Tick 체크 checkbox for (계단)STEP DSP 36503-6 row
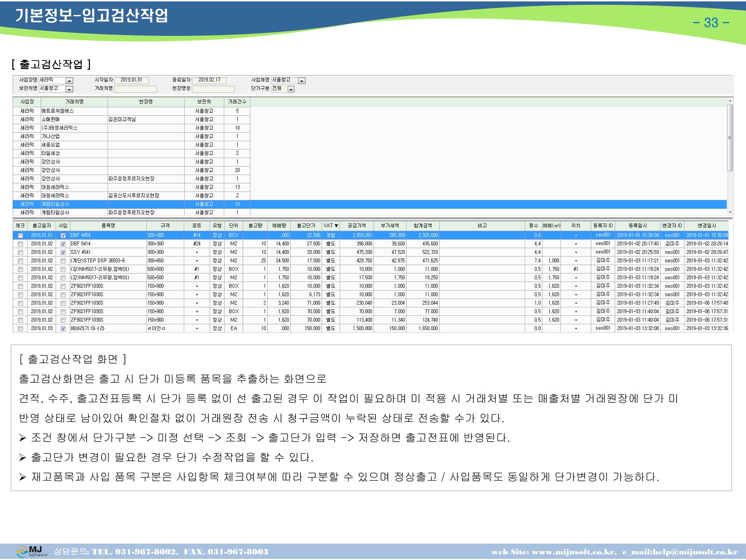The height and width of the screenshot is (560, 746). coord(20,261)
